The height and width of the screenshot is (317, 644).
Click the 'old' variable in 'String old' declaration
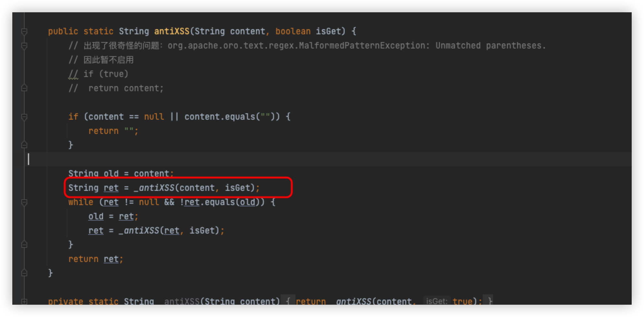[111, 174]
